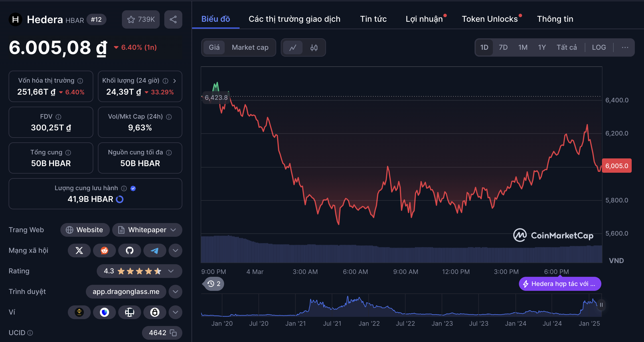This screenshot has width=644, height=342.
Task: Open the X (Twitter) social link
Action: click(x=79, y=251)
